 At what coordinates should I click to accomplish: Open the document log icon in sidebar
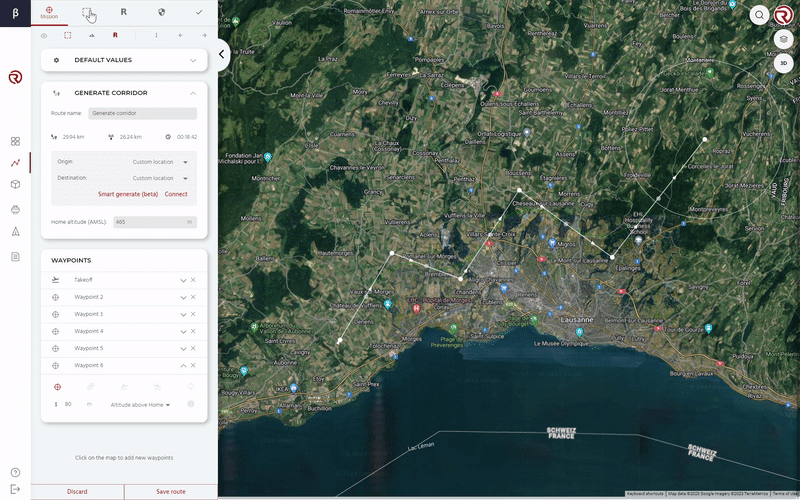[15, 257]
